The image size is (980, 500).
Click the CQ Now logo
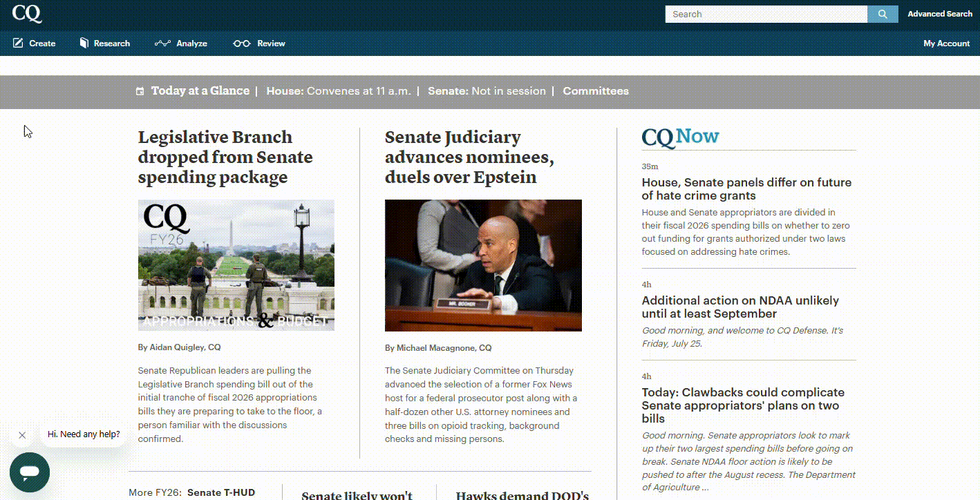coord(680,137)
